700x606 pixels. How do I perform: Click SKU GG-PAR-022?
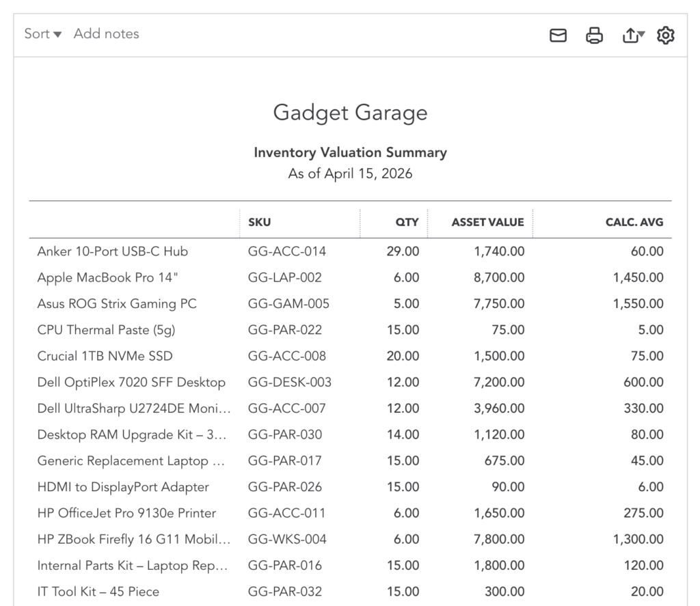[x=285, y=330]
